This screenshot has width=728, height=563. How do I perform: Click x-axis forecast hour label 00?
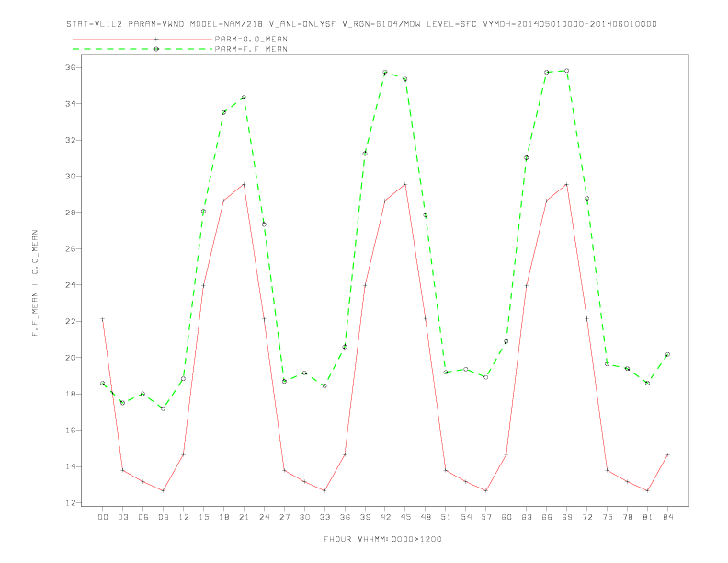pyautogui.click(x=103, y=517)
